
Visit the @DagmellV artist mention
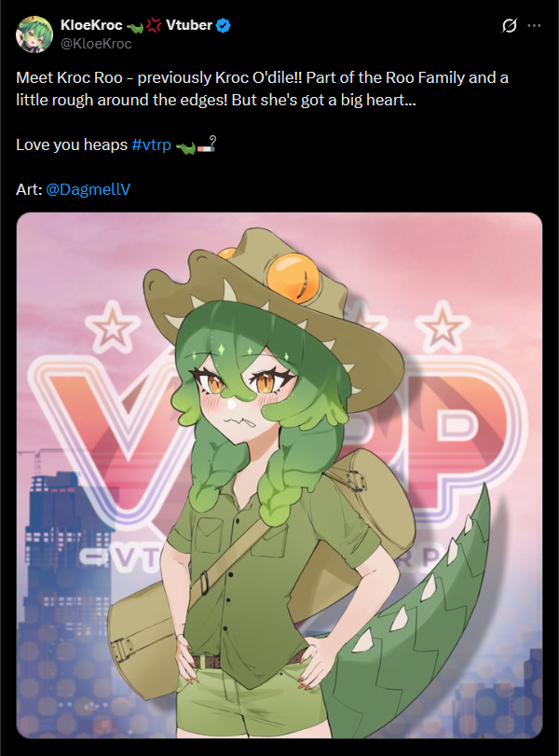click(x=88, y=189)
